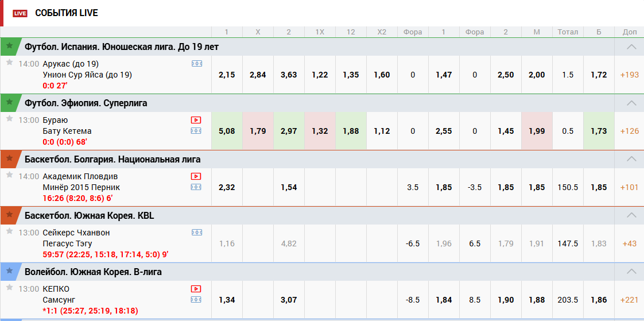Collapse Южная Корея KBL section
This screenshot has width=644, height=321.
[x=631, y=216]
